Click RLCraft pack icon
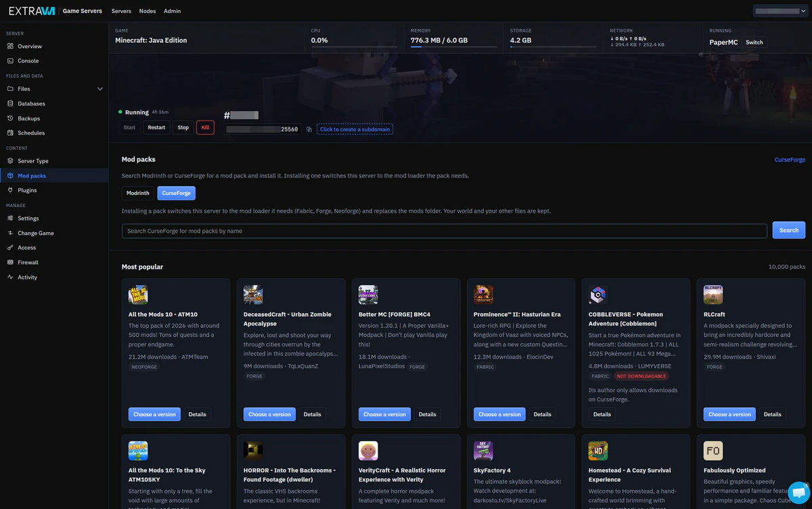This screenshot has width=812, height=509. click(713, 295)
